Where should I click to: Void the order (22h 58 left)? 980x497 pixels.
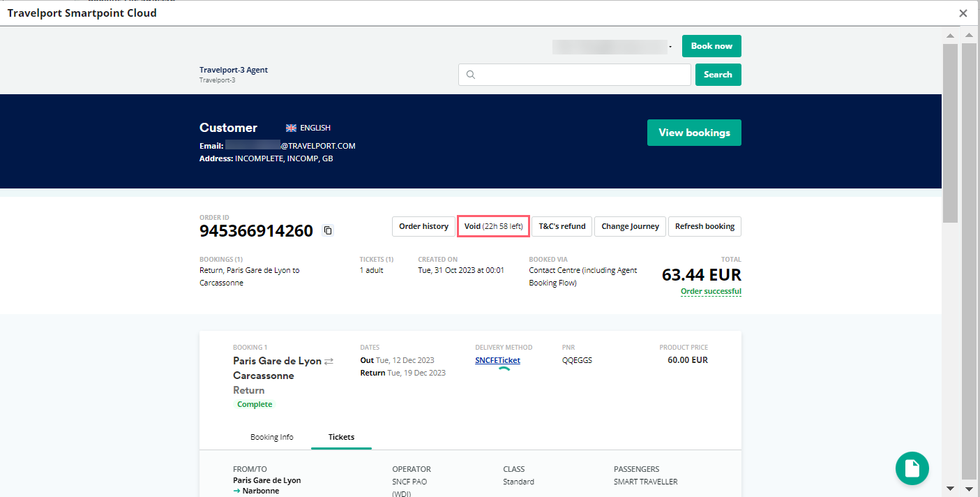pos(493,226)
